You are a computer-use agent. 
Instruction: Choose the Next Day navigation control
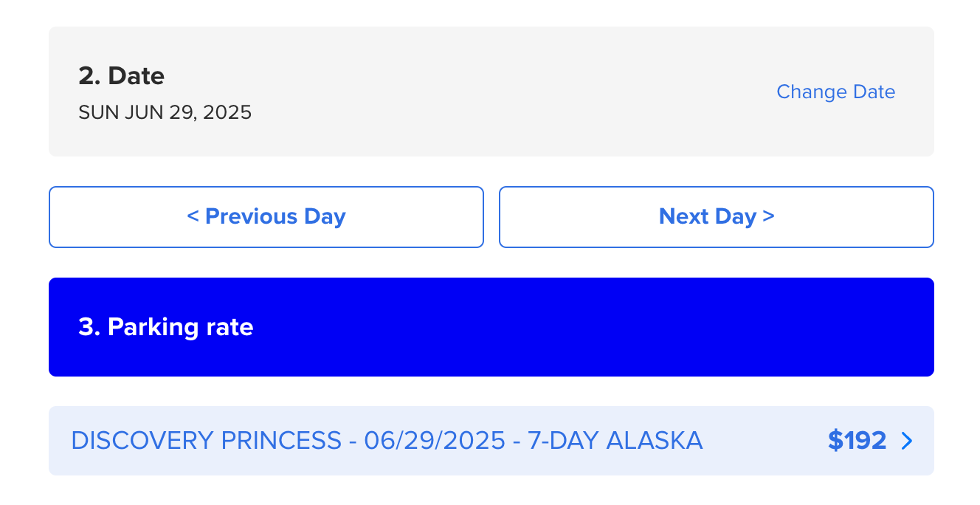[x=716, y=216]
